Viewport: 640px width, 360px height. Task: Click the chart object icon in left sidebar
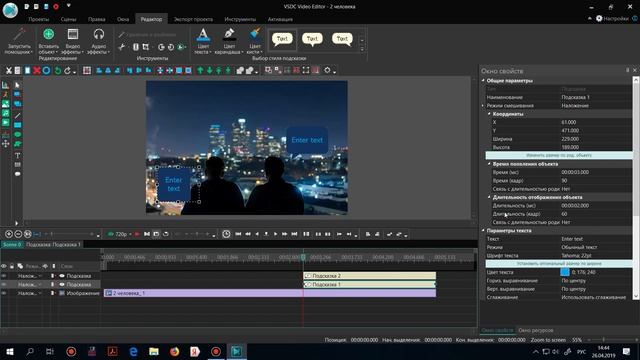5,85
